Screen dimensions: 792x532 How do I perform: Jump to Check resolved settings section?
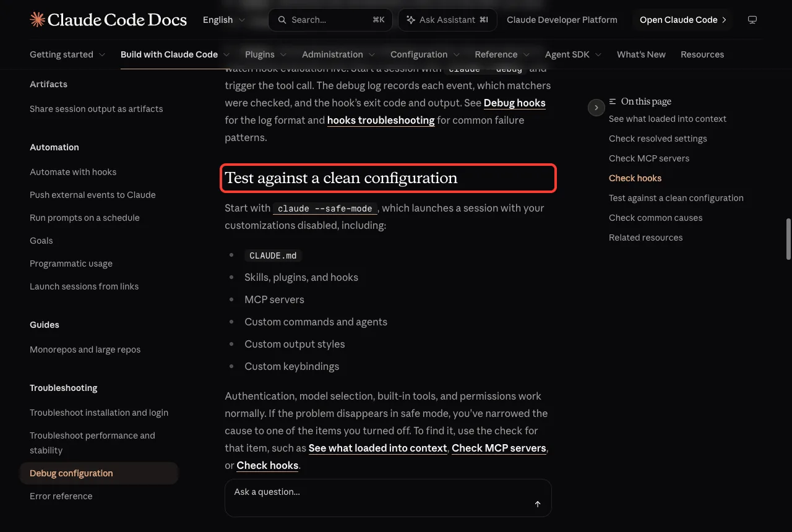click(x=658, y=139)
